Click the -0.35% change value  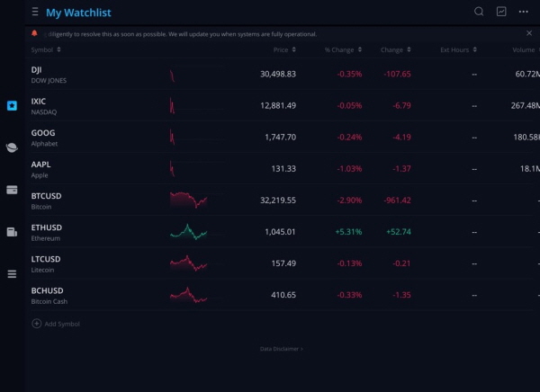tap(349, 74)
